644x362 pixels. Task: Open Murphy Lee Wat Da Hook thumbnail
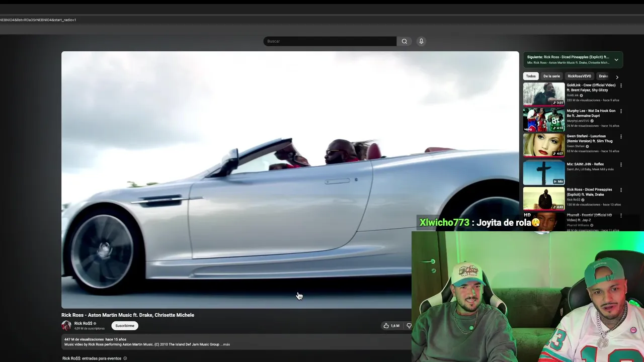pyautogui.click(x=544, y=120)
